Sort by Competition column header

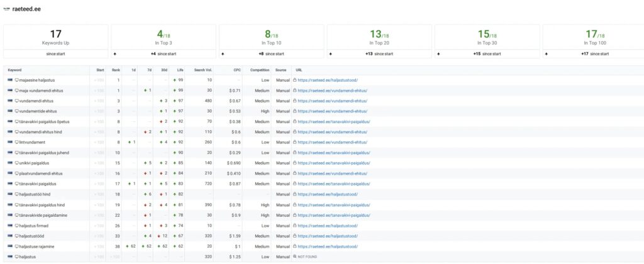click(259, 70)
